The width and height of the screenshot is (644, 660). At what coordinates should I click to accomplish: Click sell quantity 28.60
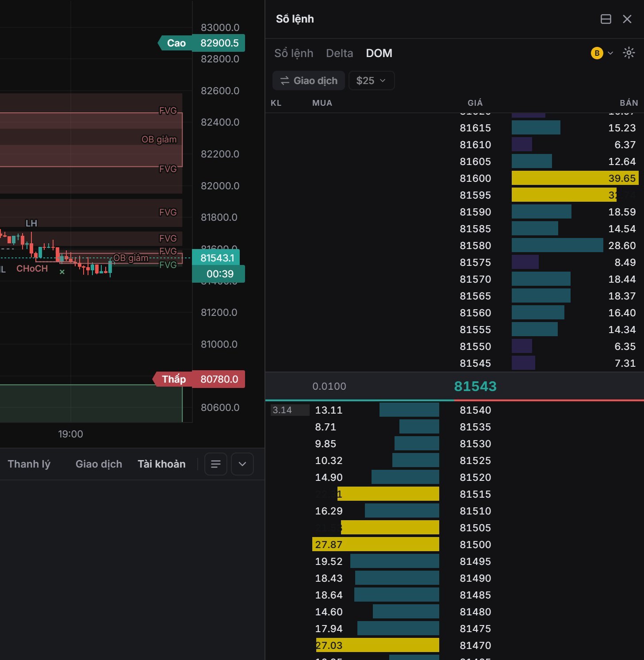point(622,246)
